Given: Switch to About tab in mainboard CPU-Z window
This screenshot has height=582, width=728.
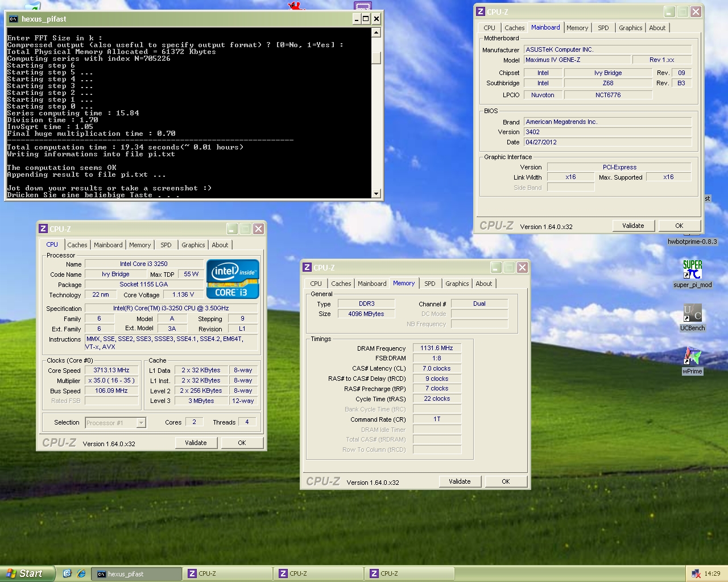Looking at the screenshot, I should (657, 28).
